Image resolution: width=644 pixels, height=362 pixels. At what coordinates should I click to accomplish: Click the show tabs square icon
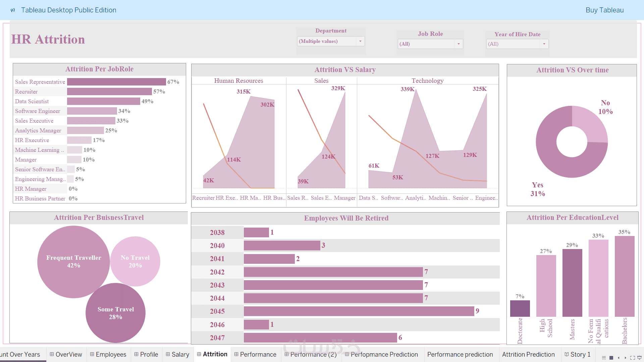[x=611, y=358]
